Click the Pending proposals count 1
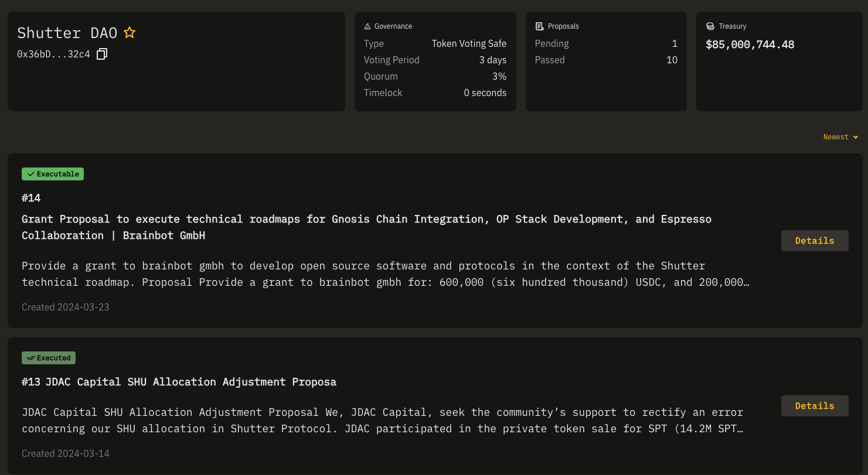The width and height of the screenshot is (868, 475). pos(675,43)
